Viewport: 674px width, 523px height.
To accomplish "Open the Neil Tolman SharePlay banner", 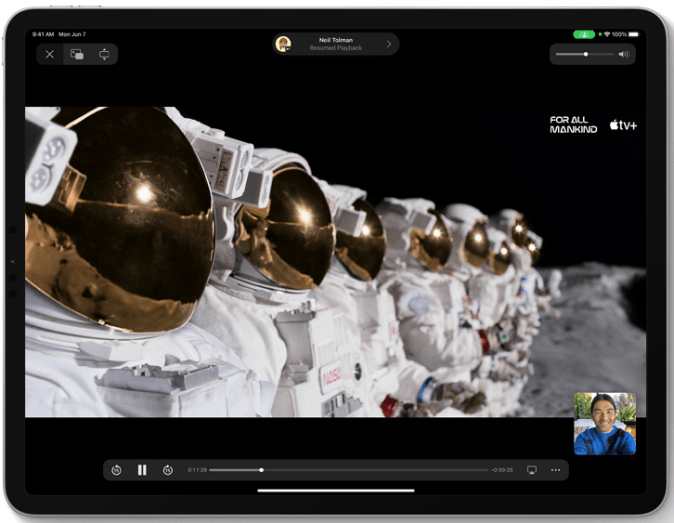I will 336,44.
